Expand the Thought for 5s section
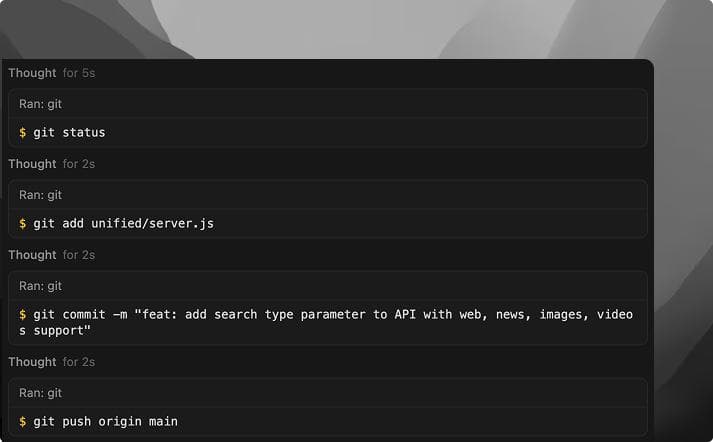The image size is (713, 442). pyautogui.click(x=32, y=73)
